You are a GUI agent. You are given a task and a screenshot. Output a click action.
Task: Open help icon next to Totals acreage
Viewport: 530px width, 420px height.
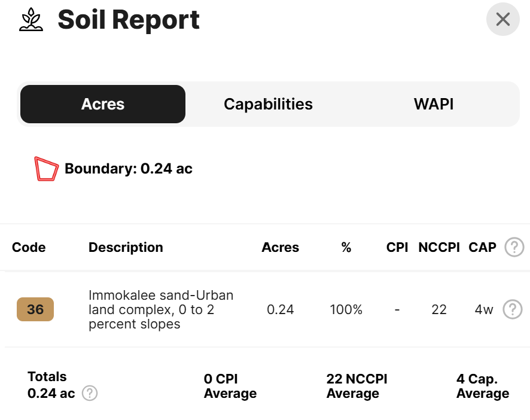[x=90, y=393]
